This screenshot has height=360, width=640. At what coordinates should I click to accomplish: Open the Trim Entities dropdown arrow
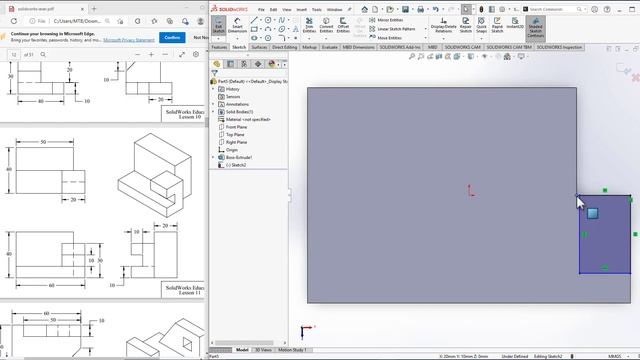tap(309, 39)
